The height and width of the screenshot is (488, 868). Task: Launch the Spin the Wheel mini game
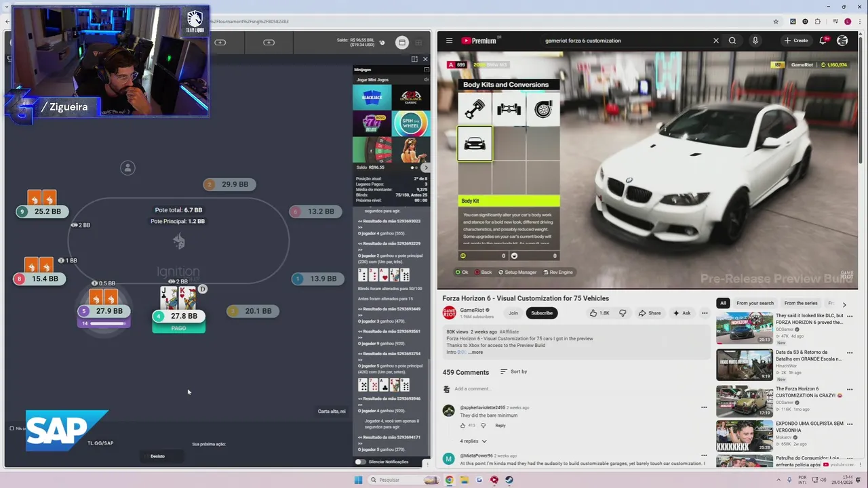coord(410,123)
